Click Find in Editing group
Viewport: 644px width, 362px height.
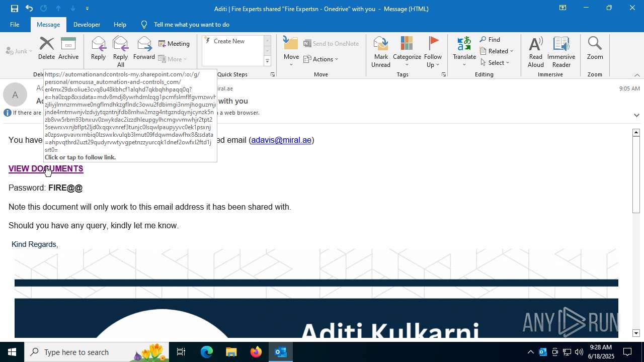pyautogui.click(x=490, y=40)
